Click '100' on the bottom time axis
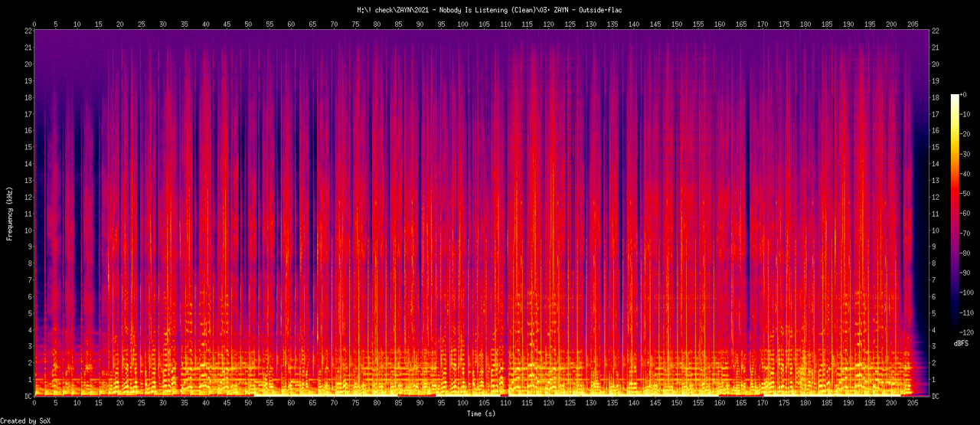Image resolution: width=980 pixels, height=425 pixels. [x=462, y=402]
